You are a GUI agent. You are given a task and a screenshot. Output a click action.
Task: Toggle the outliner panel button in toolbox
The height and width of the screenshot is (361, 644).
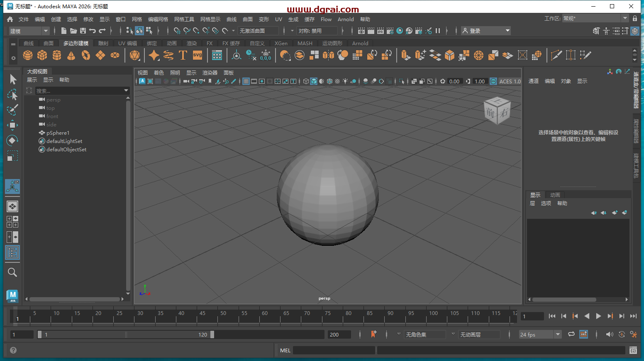12,252
